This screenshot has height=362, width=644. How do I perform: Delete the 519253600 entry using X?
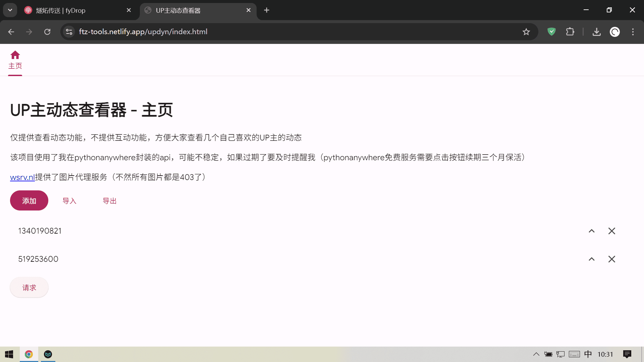coord(611,259)
